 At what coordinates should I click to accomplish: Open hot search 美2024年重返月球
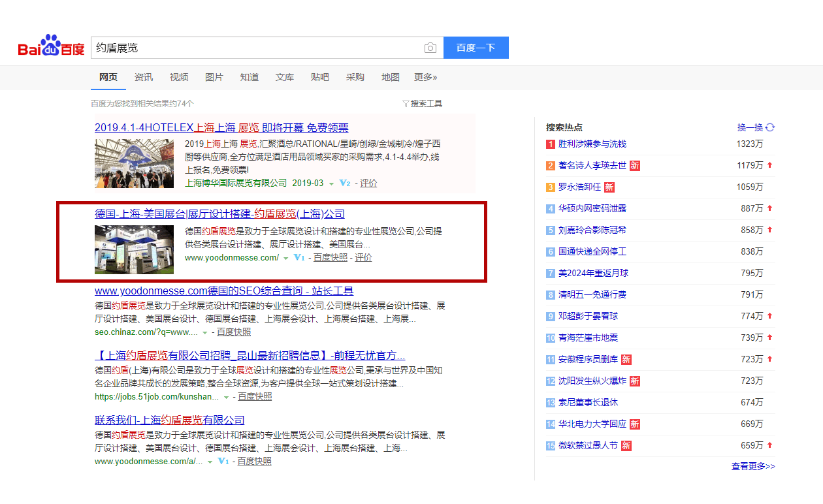tap(593, 274)
